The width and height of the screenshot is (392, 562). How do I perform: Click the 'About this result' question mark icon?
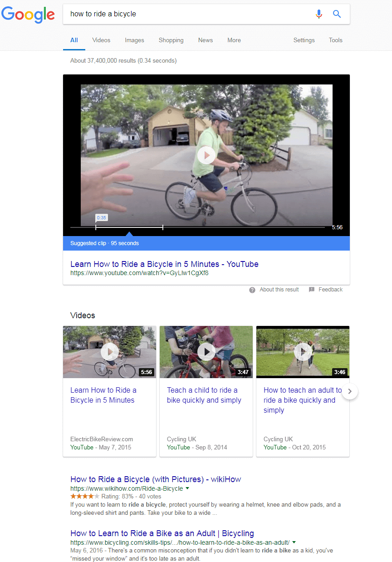[x=252, y=290]
